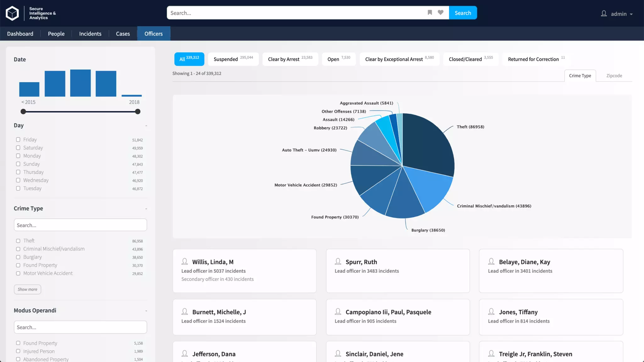
Task: Click the hexagon cube app logo
Action: click(12, 13)
